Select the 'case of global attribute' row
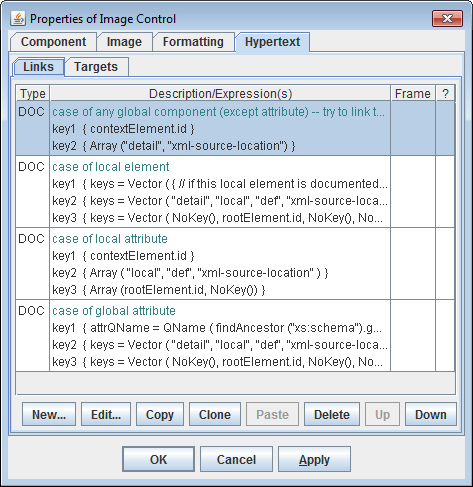 pos(235,336)
